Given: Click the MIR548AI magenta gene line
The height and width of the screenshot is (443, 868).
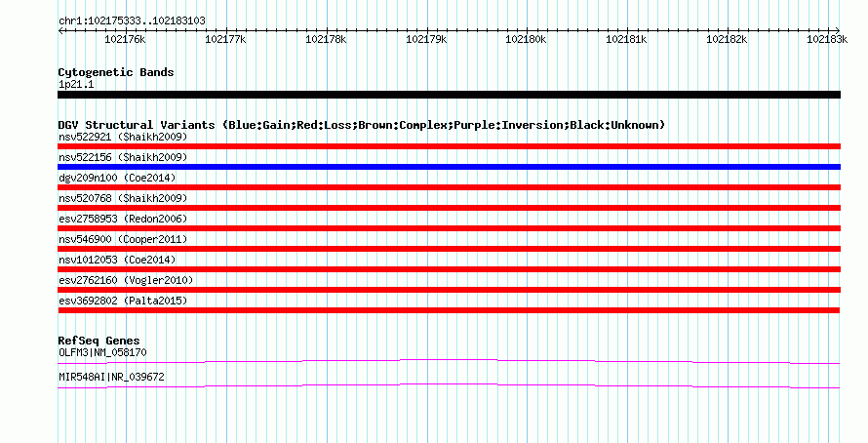Looking at the screenshot, I should click(449, 386).
